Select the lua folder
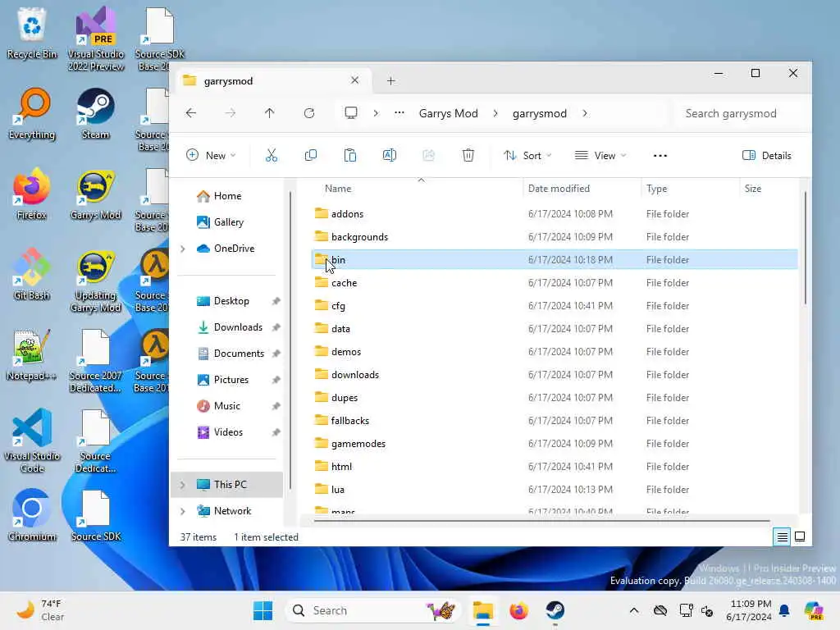Image resolution: width=840 pixels, height=630 pixels. pos(555,490)
